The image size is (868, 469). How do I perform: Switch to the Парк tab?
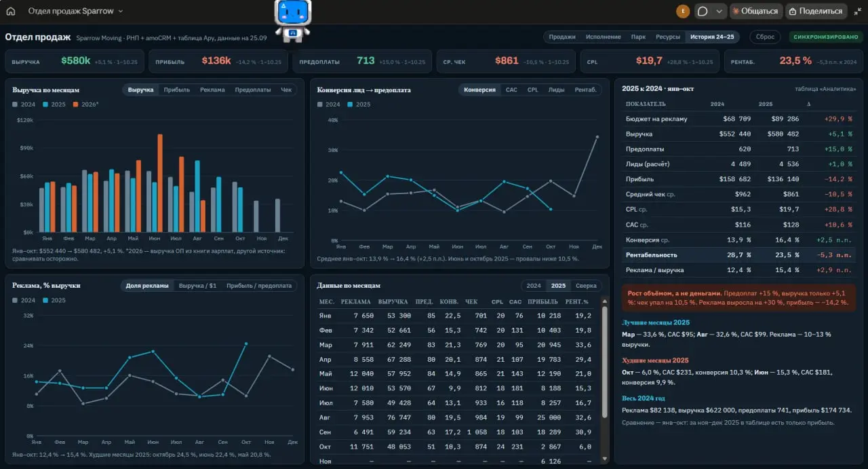(x=638, y=37)
